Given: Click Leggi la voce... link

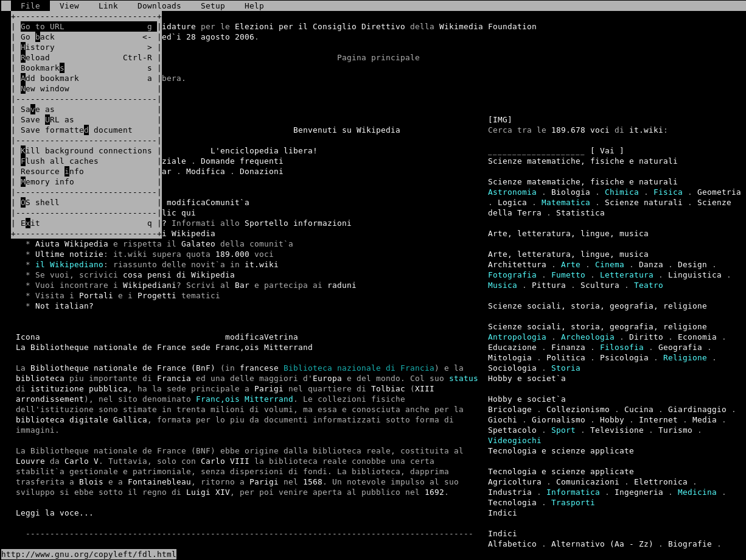Looking at the screenshot, I should [x=55, y=513].
